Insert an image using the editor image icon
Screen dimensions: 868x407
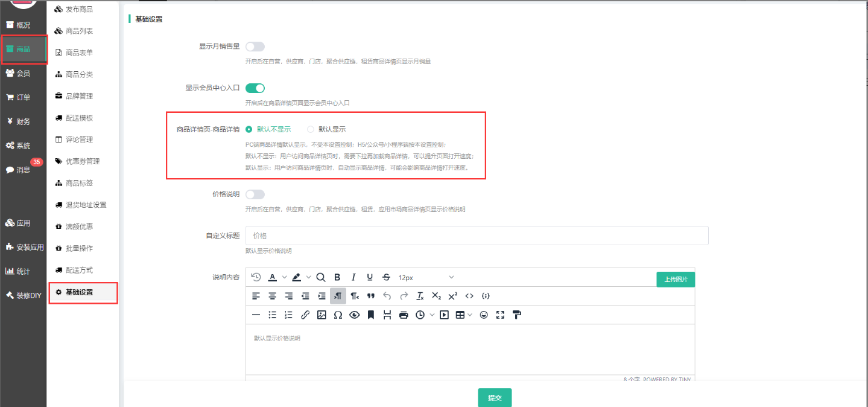click(x=322, y=315)
